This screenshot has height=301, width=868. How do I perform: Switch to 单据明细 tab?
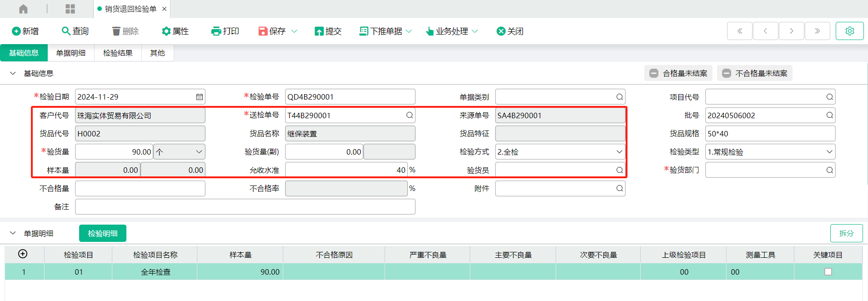71,53
